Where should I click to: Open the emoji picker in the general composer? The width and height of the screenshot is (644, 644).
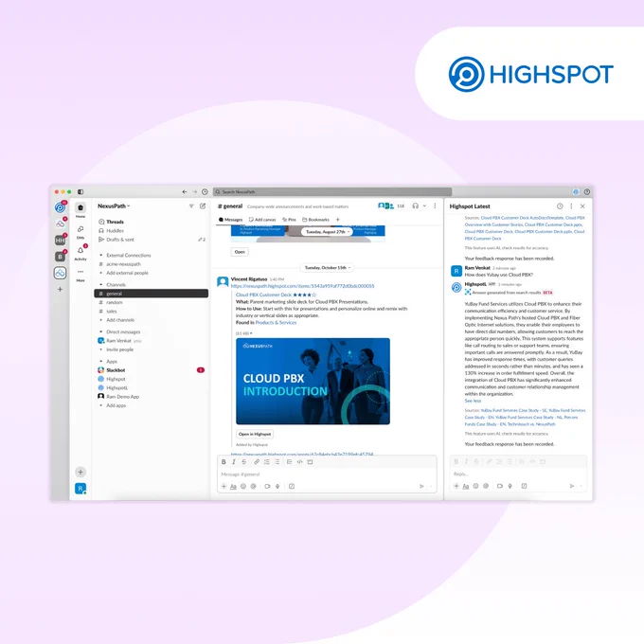click(243, 486)
